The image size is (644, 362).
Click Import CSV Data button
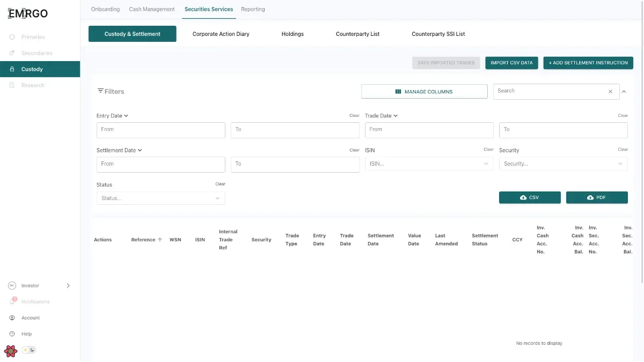511,63
